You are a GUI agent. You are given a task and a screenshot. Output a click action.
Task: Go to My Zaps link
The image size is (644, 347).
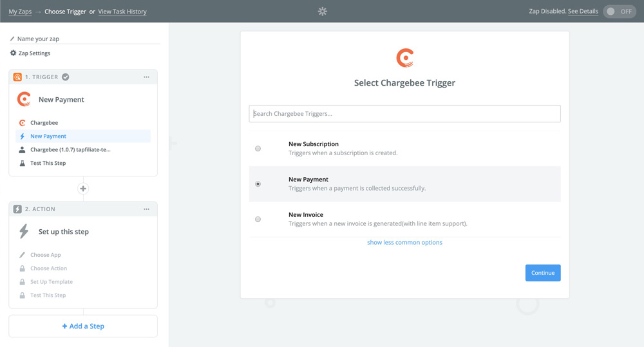click(x=20, y=12)
